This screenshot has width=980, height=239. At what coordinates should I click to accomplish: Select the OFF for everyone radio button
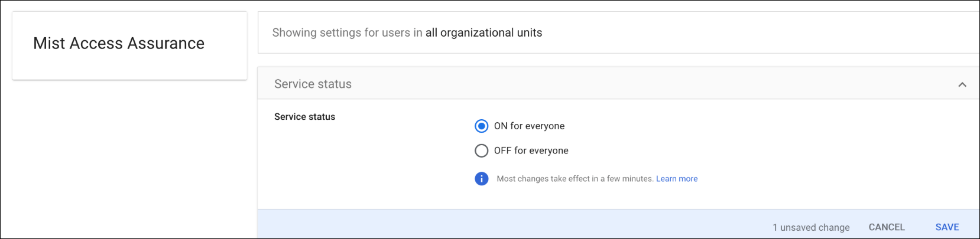[482, 150]
